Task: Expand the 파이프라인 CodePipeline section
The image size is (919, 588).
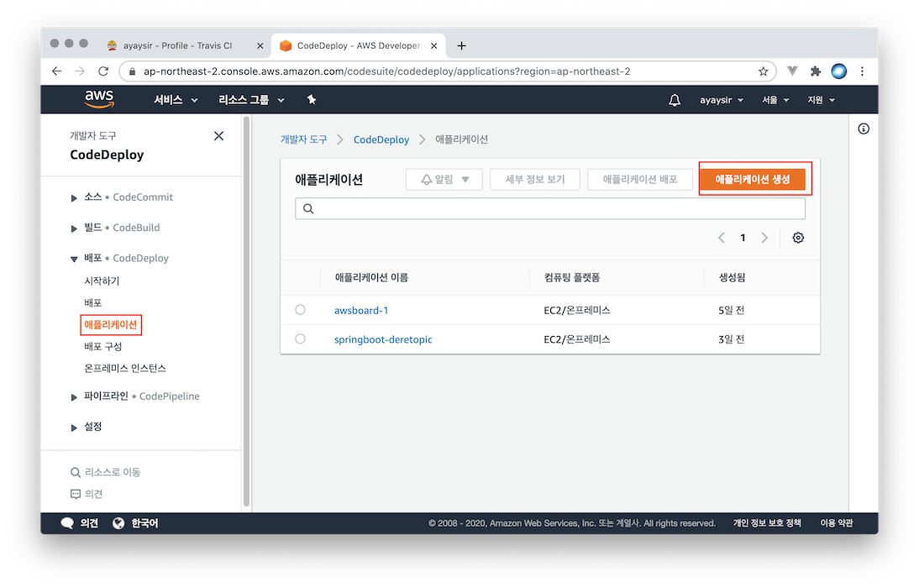Action: tap(75, 396)
